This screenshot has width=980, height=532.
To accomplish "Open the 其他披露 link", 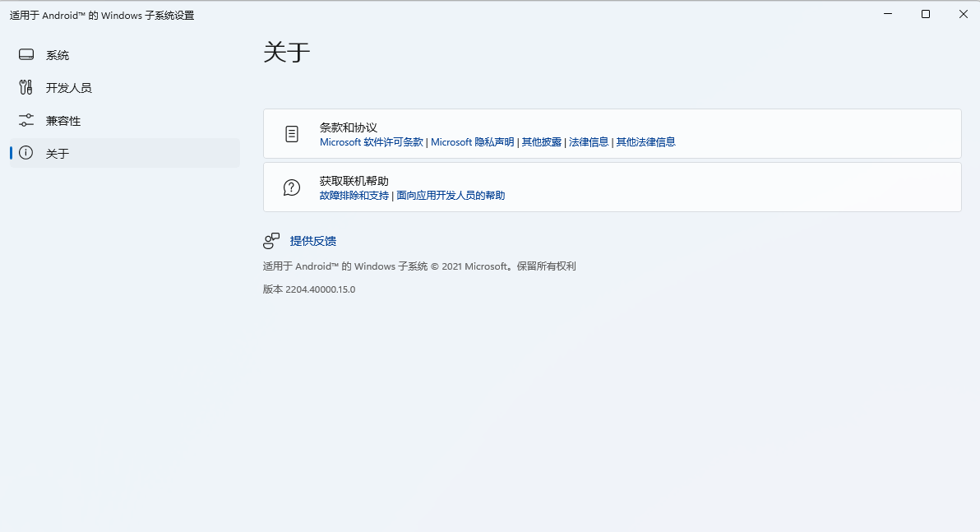I will (x=542, y=142).
